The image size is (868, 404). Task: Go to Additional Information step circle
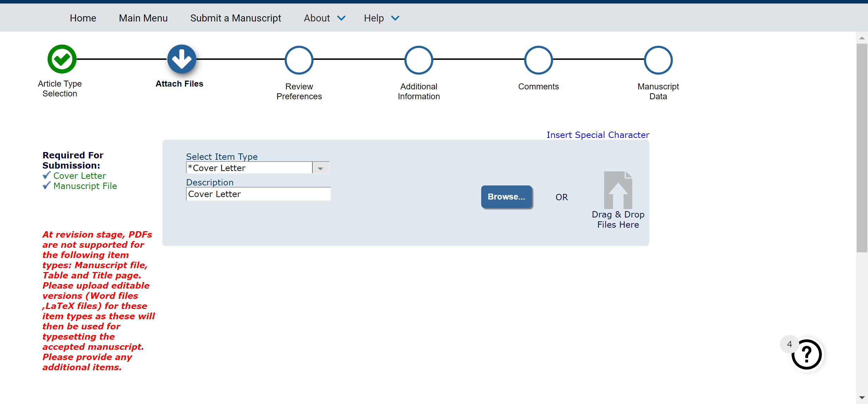[418, 60]
